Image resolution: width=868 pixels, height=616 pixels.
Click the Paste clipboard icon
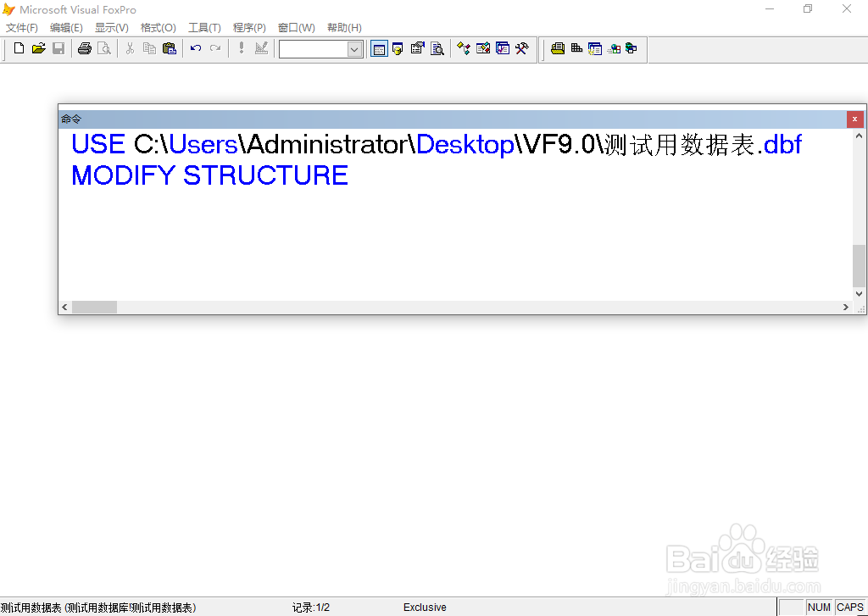pyautogui.click(x=170, y=48)
